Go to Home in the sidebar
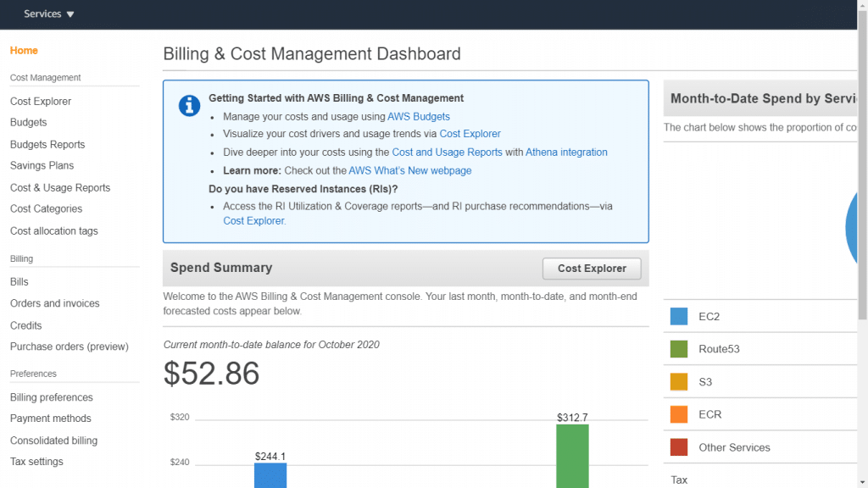The image size is (868, 488). 24,50
